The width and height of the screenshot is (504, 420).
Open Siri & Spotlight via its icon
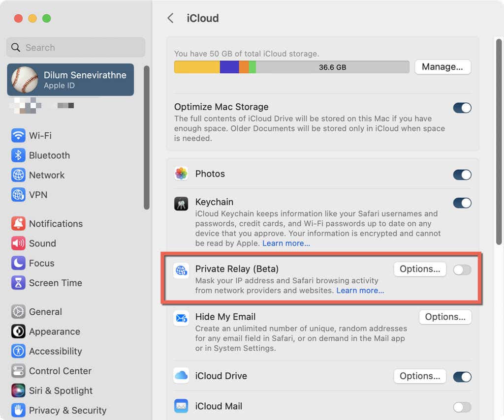pos(18,391)
